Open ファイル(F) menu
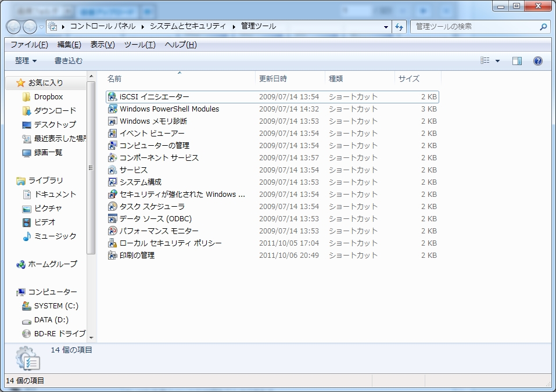Viewport: 556px width, 392px height. pos(29,45)
